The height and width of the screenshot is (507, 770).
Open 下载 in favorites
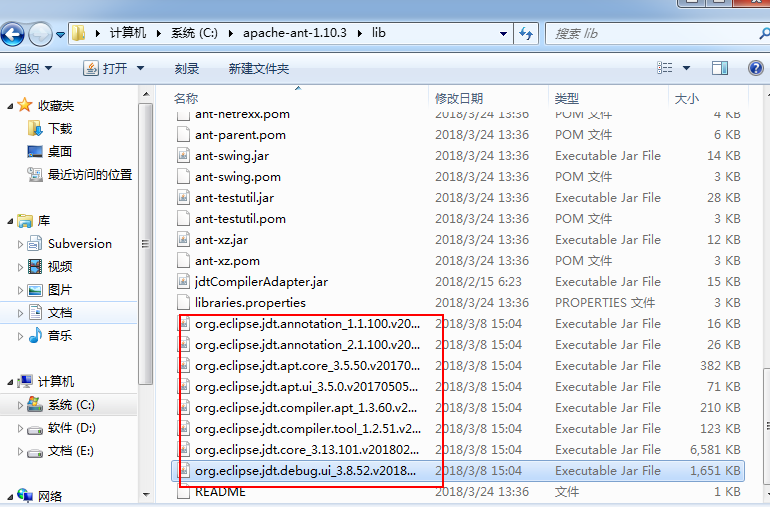(x=60, y=129)
